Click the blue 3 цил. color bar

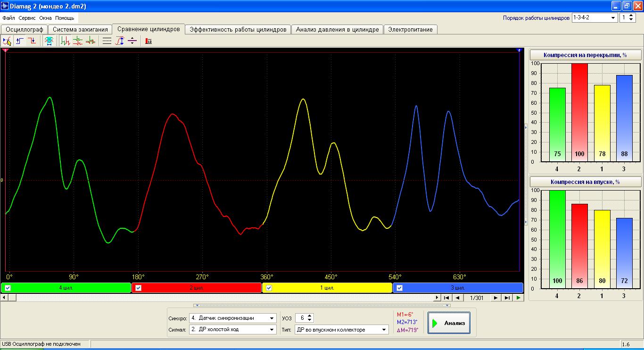[x=458, y=288]
